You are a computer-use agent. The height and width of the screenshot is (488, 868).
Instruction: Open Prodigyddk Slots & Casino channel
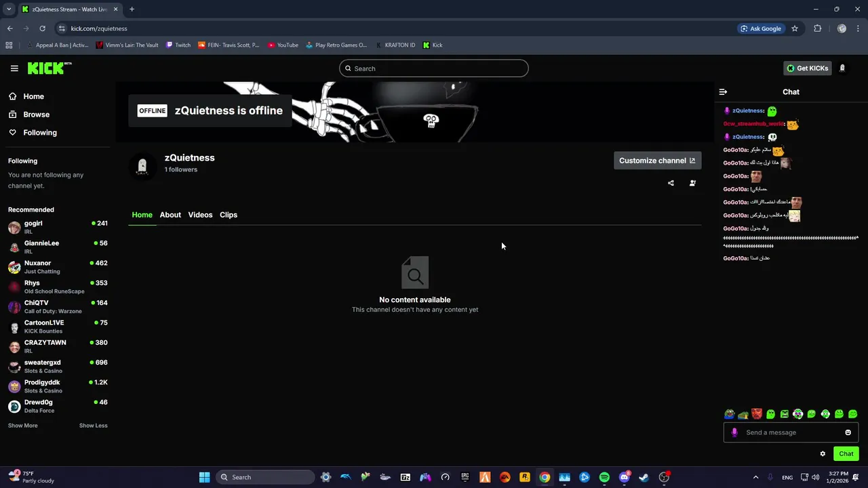click(x=58, y=386)
